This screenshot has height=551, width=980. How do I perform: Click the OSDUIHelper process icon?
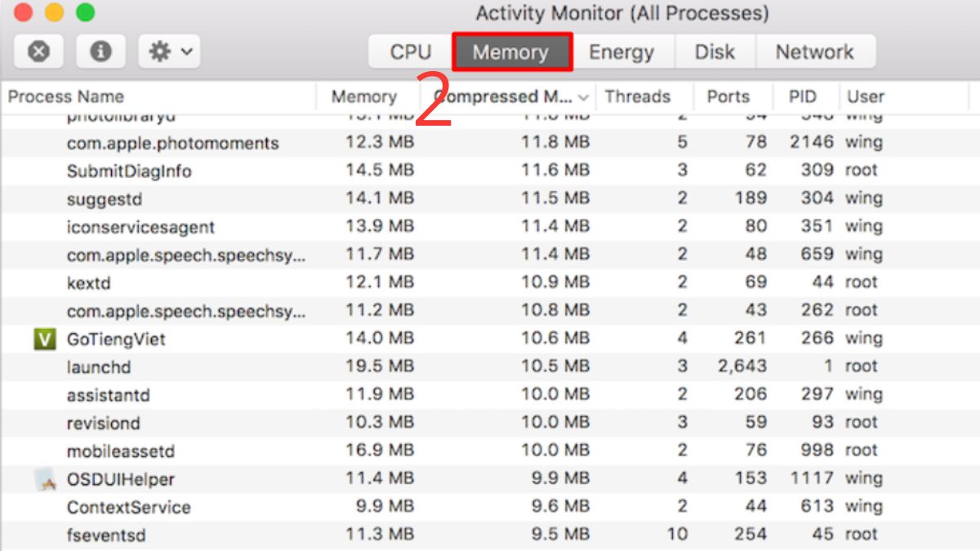pos(44,479)
